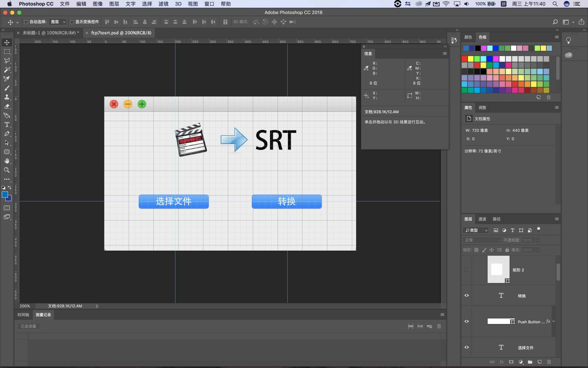Select the Magic Wand tool
588x368 pixels.
[7, 70]
